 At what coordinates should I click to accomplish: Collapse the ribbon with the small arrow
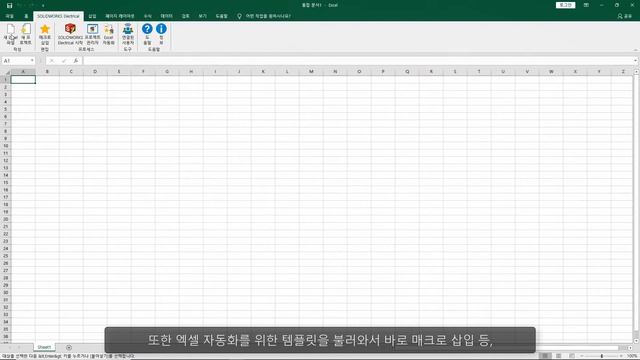pos(636,50)
